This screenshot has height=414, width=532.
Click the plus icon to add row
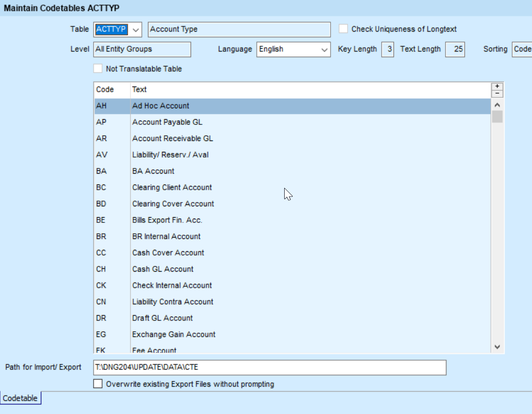497,87
